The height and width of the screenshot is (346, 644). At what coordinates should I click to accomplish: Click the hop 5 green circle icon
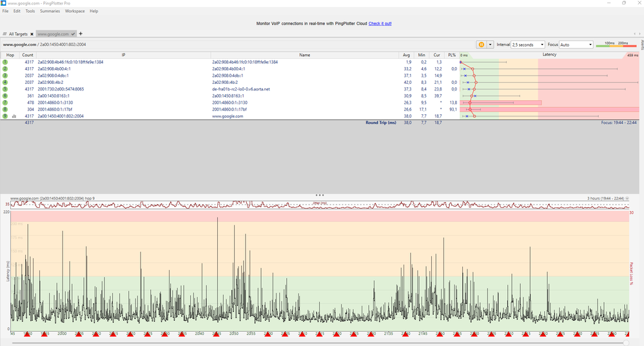point(5,89)
